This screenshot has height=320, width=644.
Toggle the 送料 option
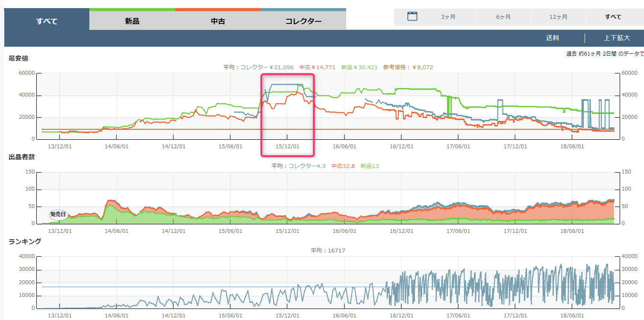click(x=552, y=38)
